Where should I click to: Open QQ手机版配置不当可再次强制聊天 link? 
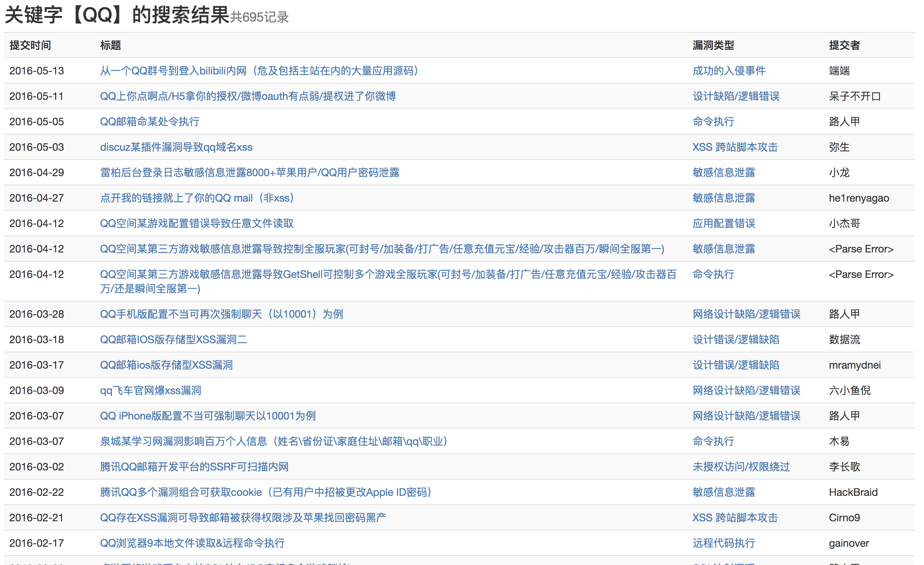point(221,314)
